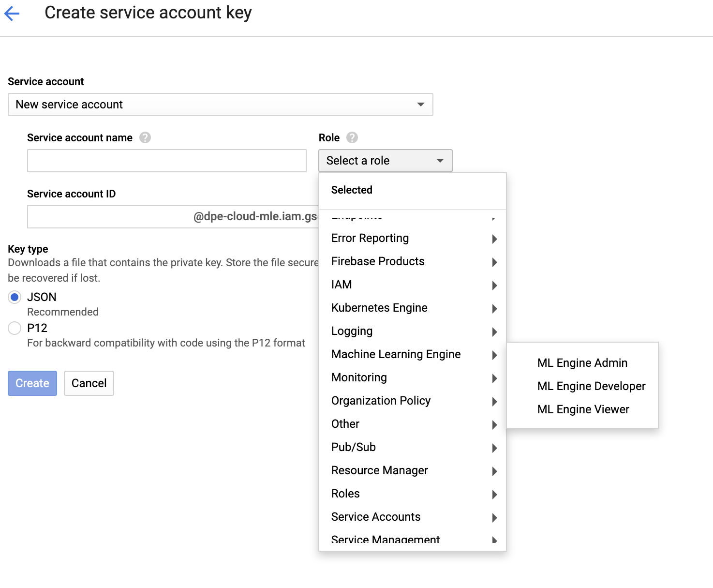
Task: Choose ML Engine Viewer role
Action: click(x=583, y=409)
